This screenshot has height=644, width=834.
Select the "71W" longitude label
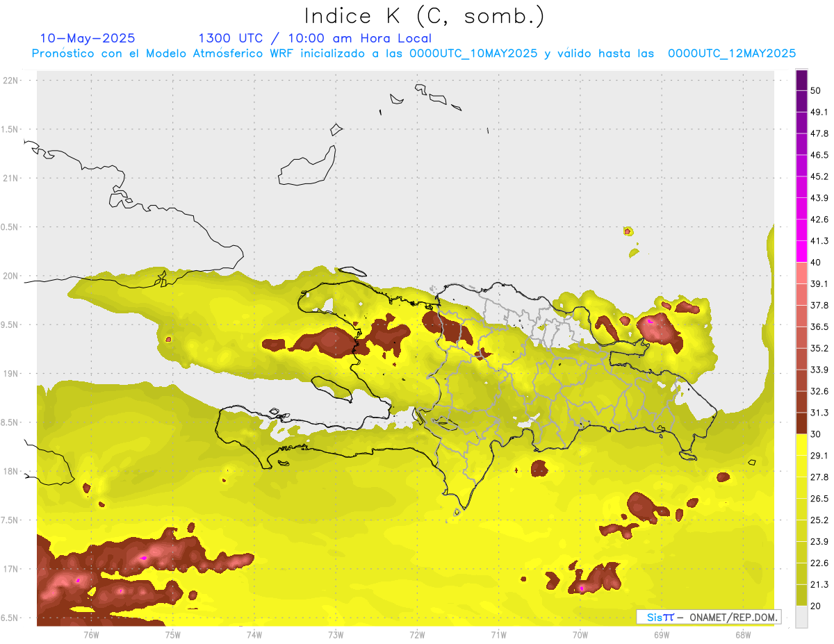pos(498,635)
